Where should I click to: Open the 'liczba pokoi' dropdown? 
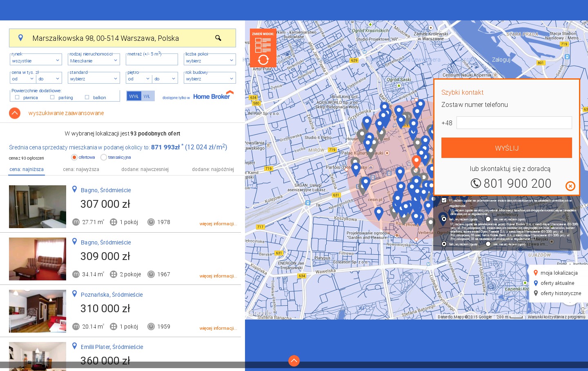coord(209,61)
